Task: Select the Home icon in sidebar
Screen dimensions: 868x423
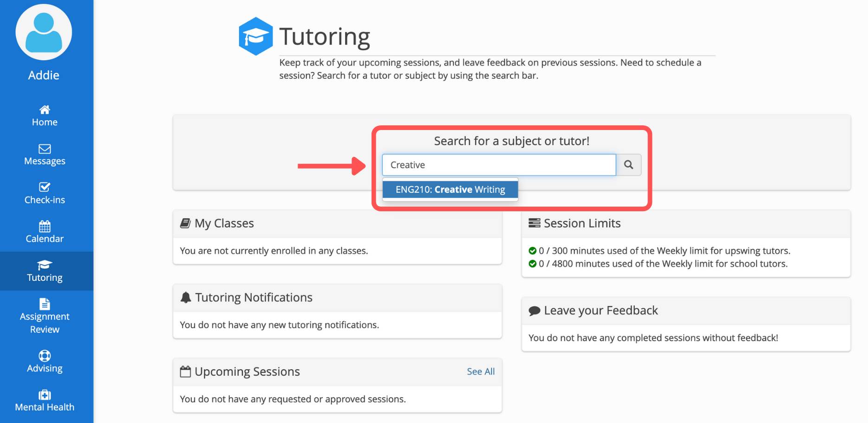Action: (x=45, y=110)
